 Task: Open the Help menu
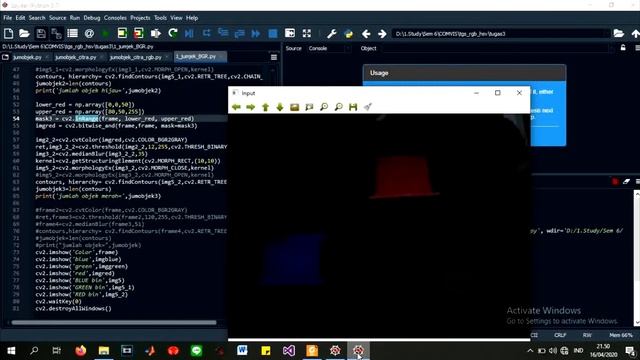(x=192, y=18)
